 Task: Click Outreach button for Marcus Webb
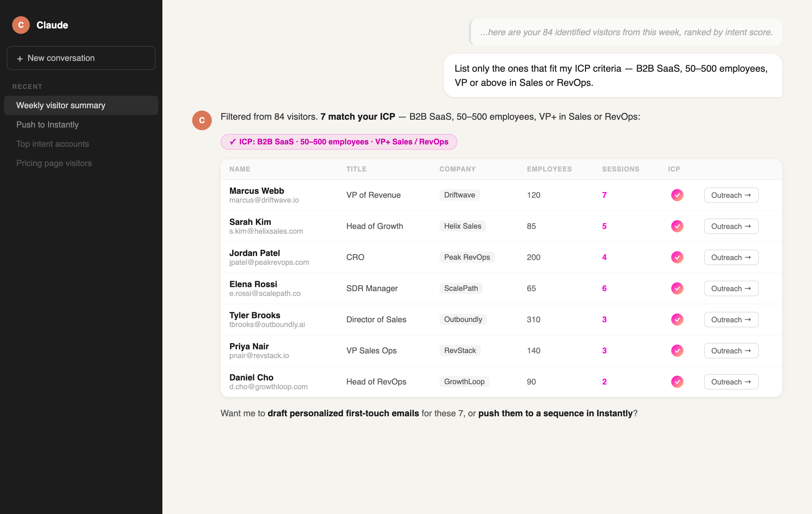pos(731,195)
